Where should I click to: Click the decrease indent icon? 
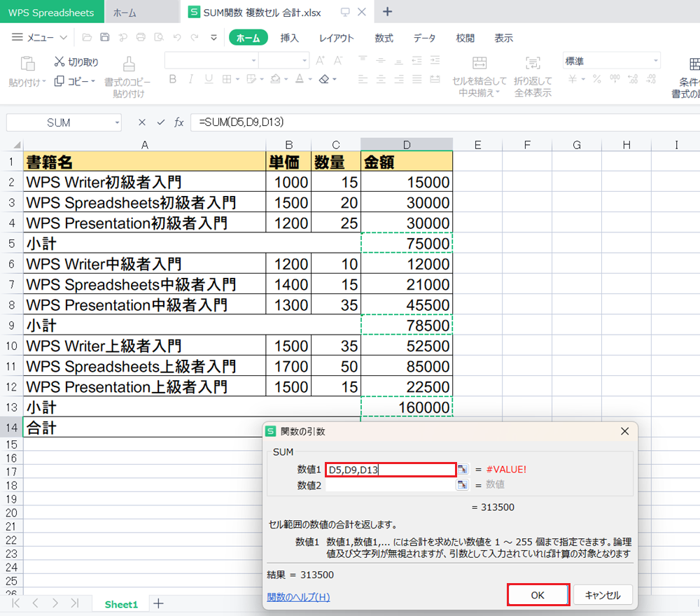pyautogui.click(x=416, y=59)
